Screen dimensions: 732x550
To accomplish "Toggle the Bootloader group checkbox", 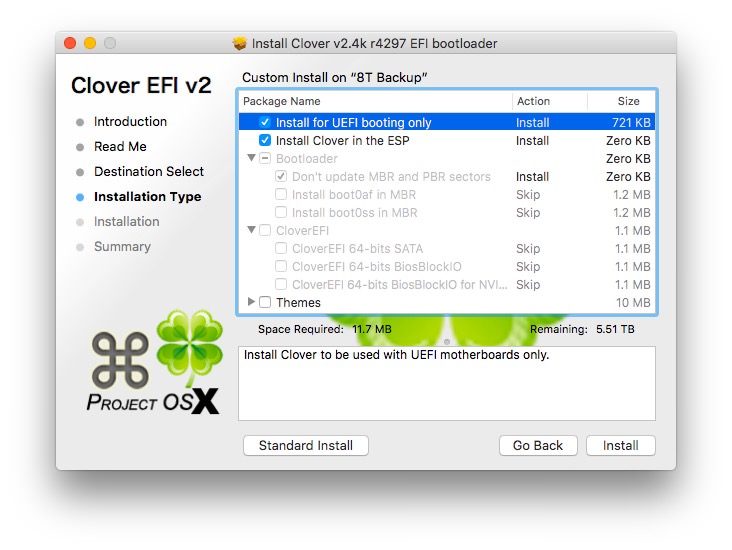I will (x=265, y=158).
